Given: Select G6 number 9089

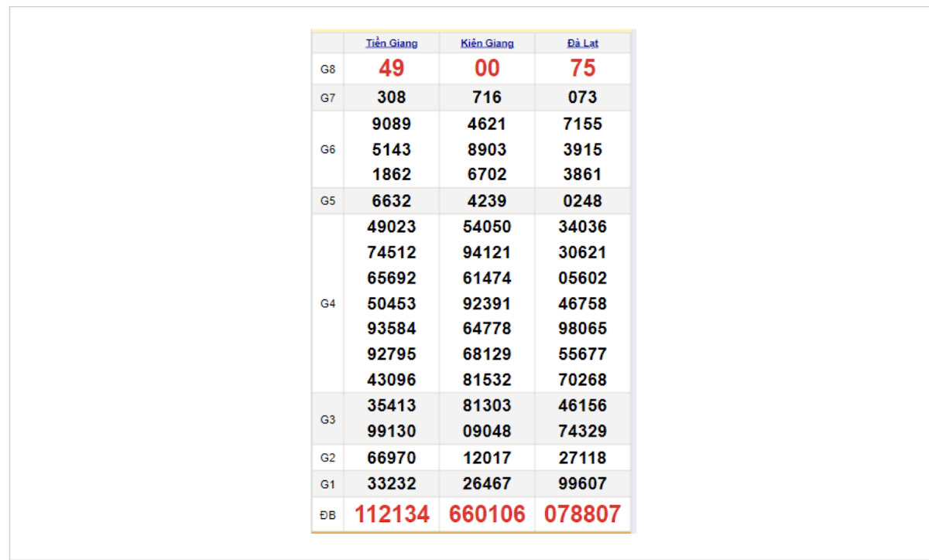Looking at the screenshot, I should coord(392,124).
